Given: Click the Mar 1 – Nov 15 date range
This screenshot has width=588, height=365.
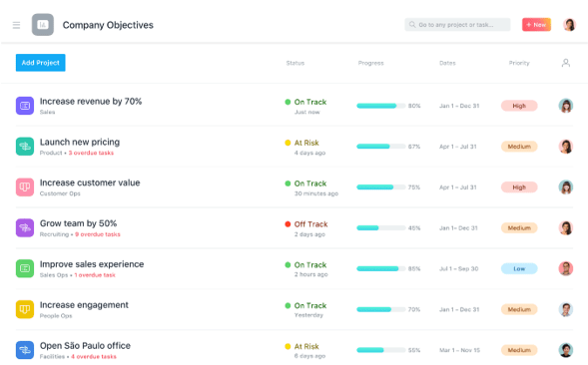Looking at the screenshot, I should (460, 350).
